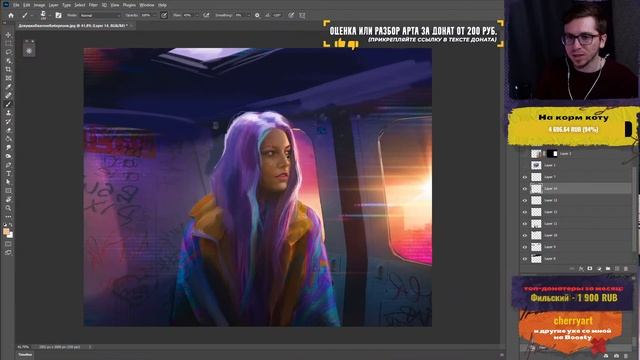Click the Home icon in options bar
Viewport: 640px width, 360px height.
tap(11, 16)
